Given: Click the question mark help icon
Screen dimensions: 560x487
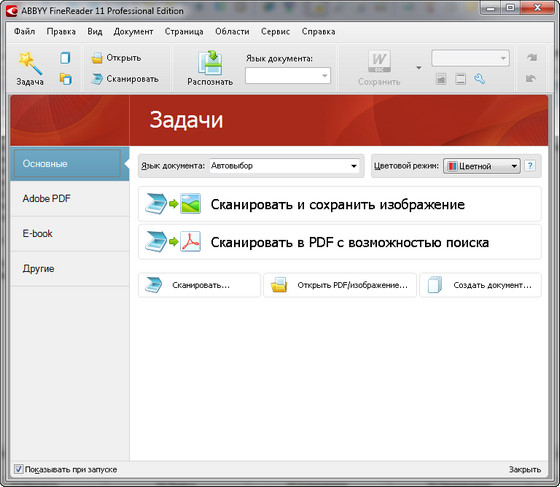Looking at the screenshot, I should click(x=530, y=166).
